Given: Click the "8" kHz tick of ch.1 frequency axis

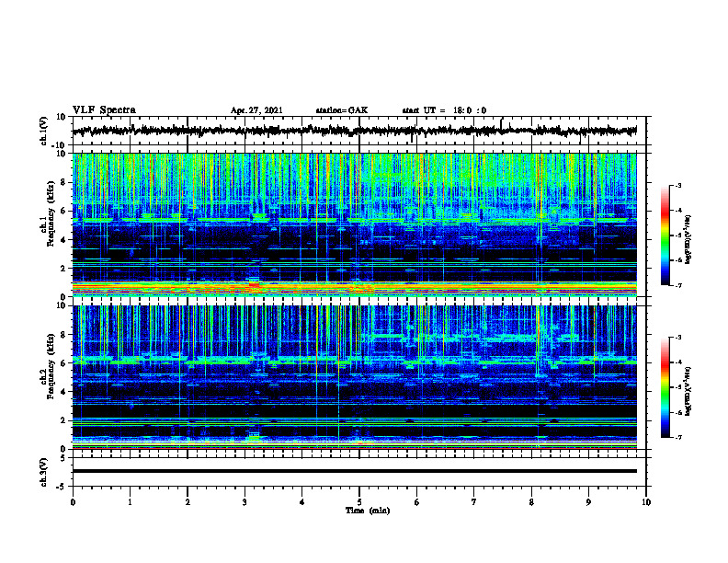Looking at the screenshot, I should click(63, 182).
